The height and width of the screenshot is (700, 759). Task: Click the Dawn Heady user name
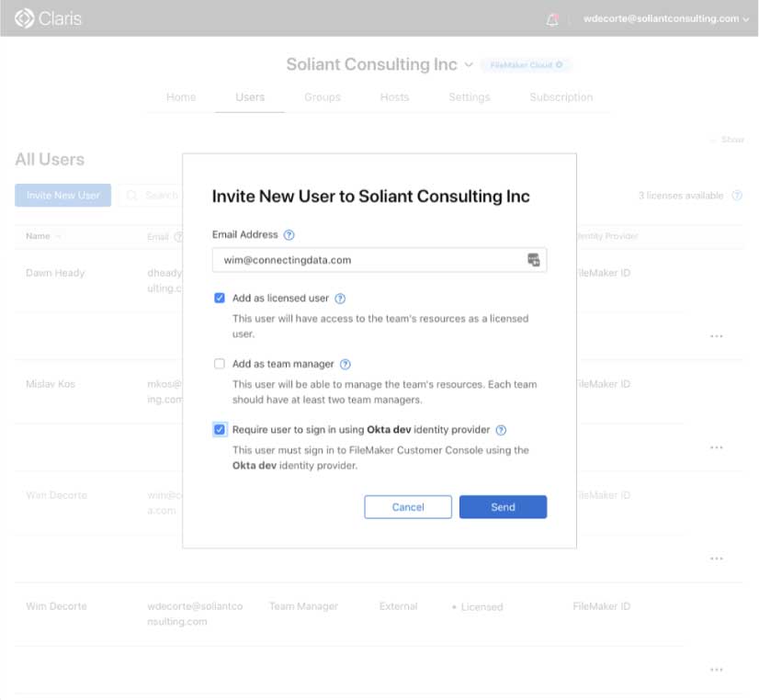point(55,273)
